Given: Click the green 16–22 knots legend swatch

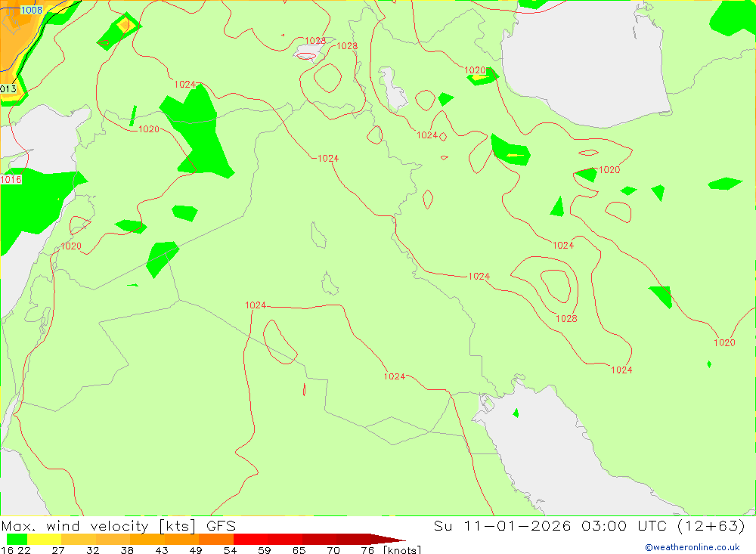Looking at the screenshot, I should (x=17, y=539).
